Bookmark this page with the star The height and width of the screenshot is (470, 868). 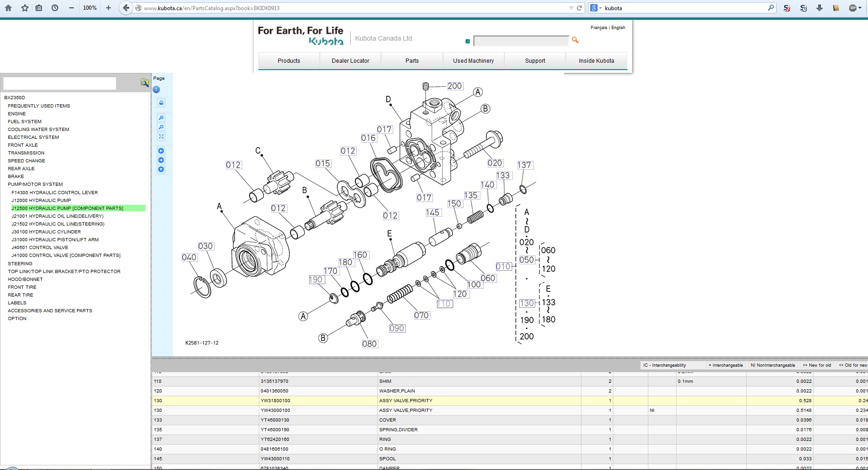(25, 8)
